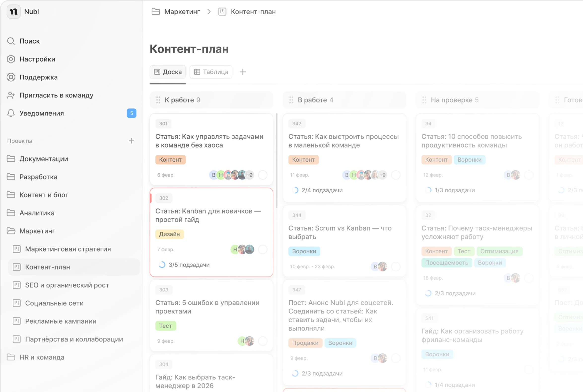583x392 pixels.
Task: Add a new project with plus icon
Action: [x=131, y=141]
